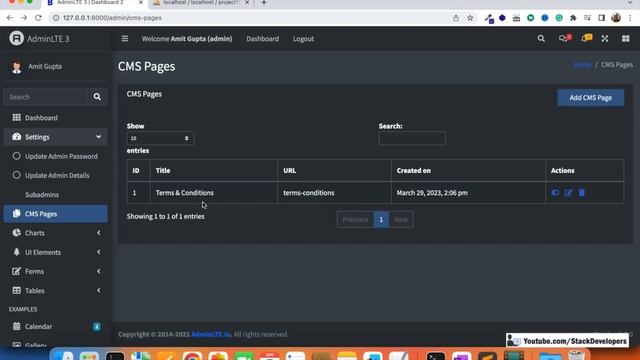
Task: Toggle status of Terms & Conditions page
Action: click(555, 192)
